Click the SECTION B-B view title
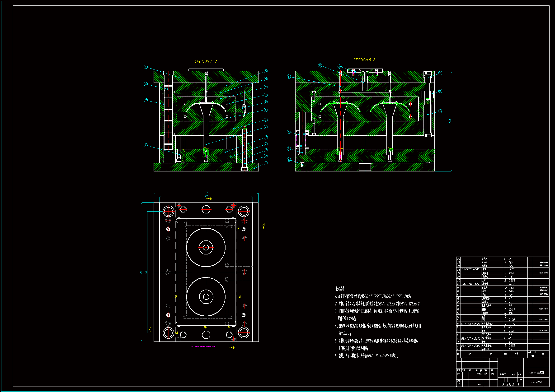The image size is (555, 392). [364, 60]
